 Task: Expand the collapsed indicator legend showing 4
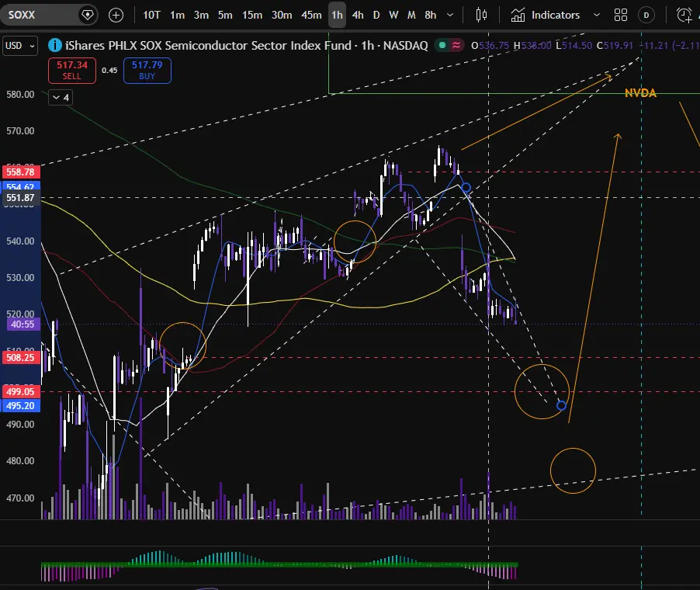[x=61, y=97]
